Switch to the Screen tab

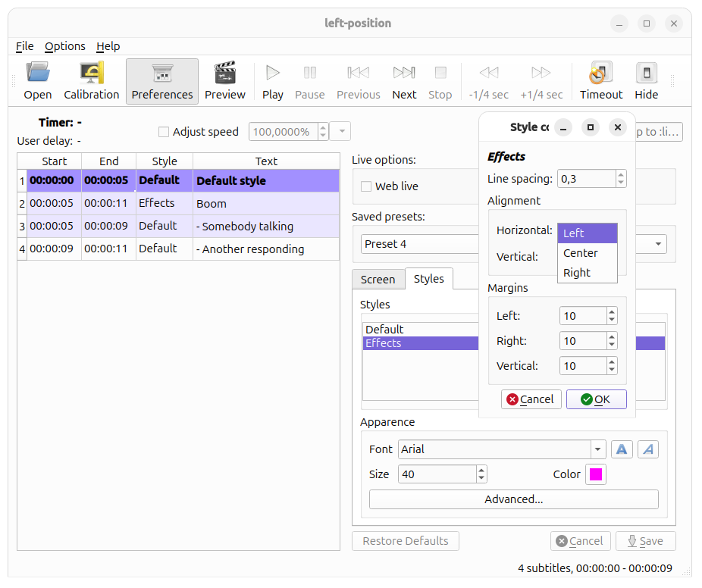pyautogui.click(x=378, y=280)
